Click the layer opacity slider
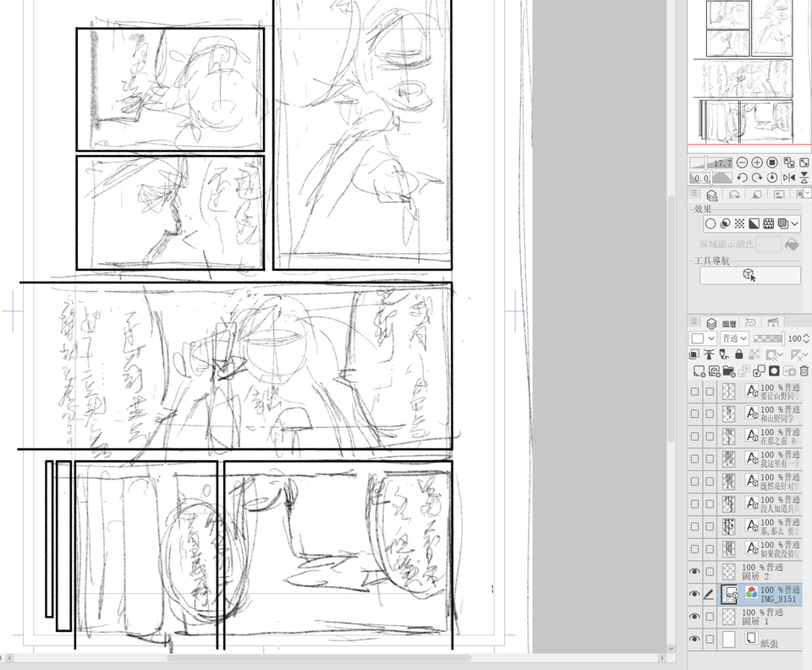 (x=768, y=338)
